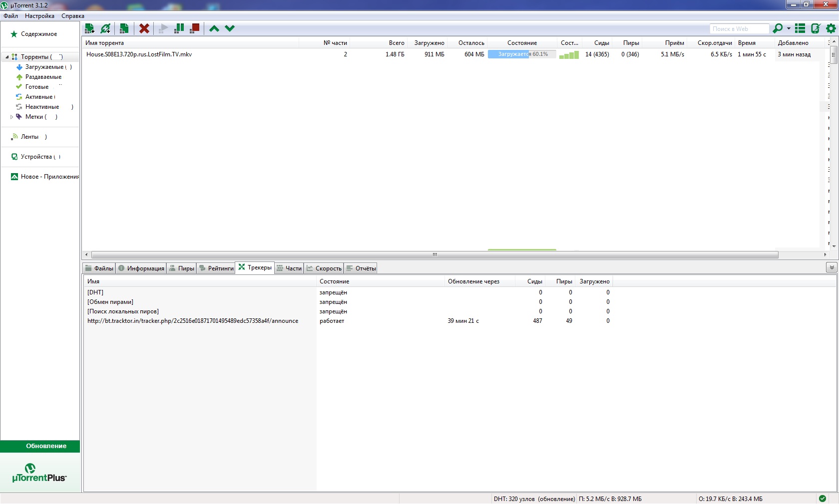The height and width of the screenshot is (504, 839).
Task: Collapse the bottom details panel
Action: (832, 267)
